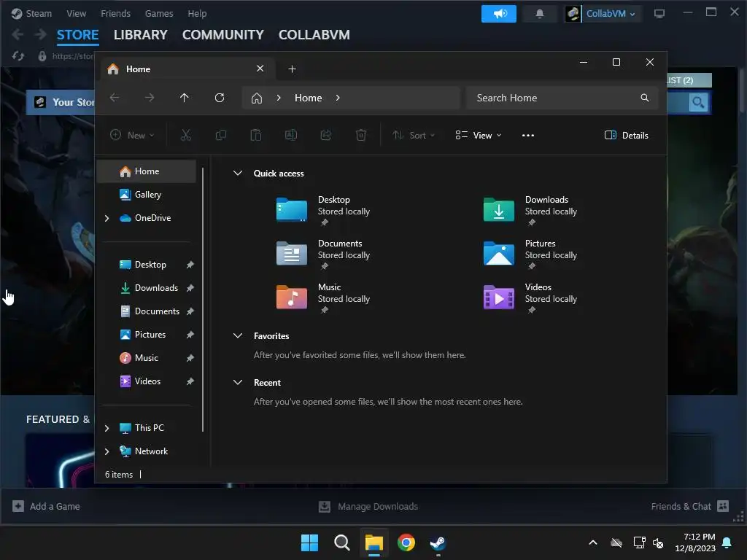Unpin Downloads from the navigation pane
747x560 pixels.
click(190, 288)
